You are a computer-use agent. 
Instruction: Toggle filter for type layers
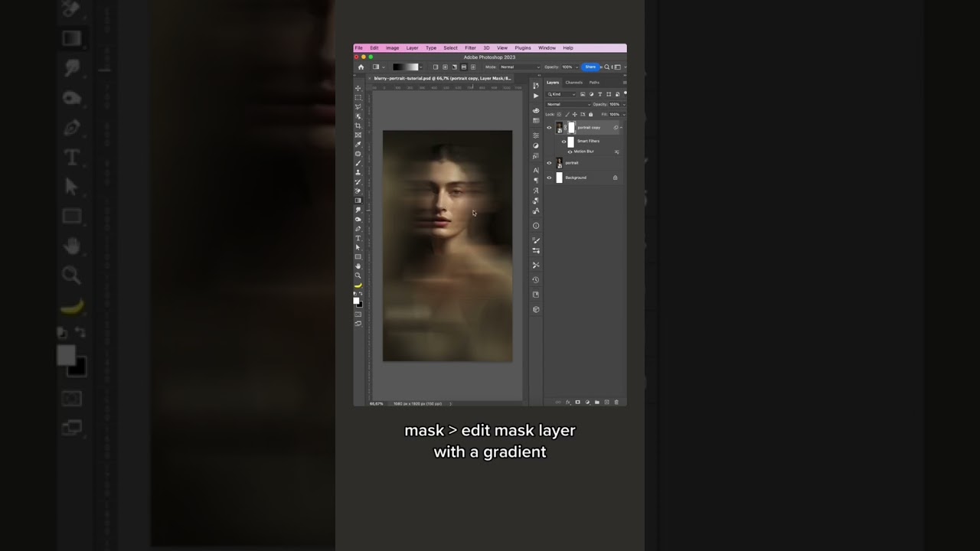(x=599, y=94)
